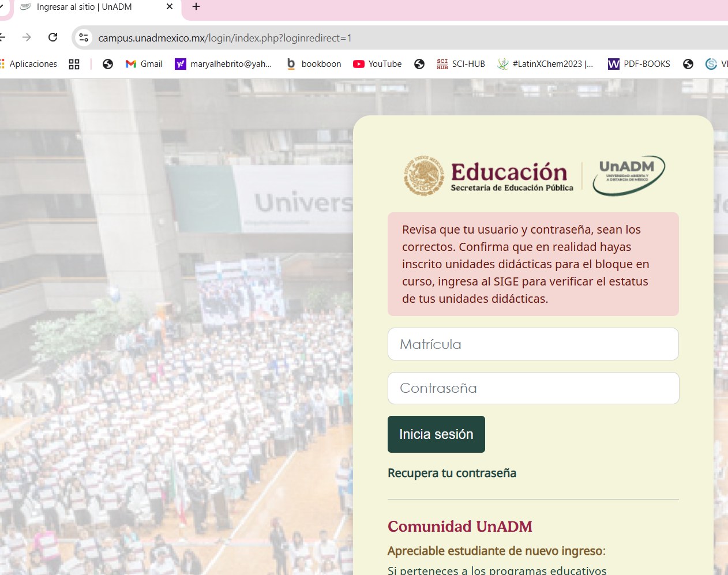
Task: Click text 'Apreciable estudiante de nuevo ingreso'
Action: pos(496,551)
